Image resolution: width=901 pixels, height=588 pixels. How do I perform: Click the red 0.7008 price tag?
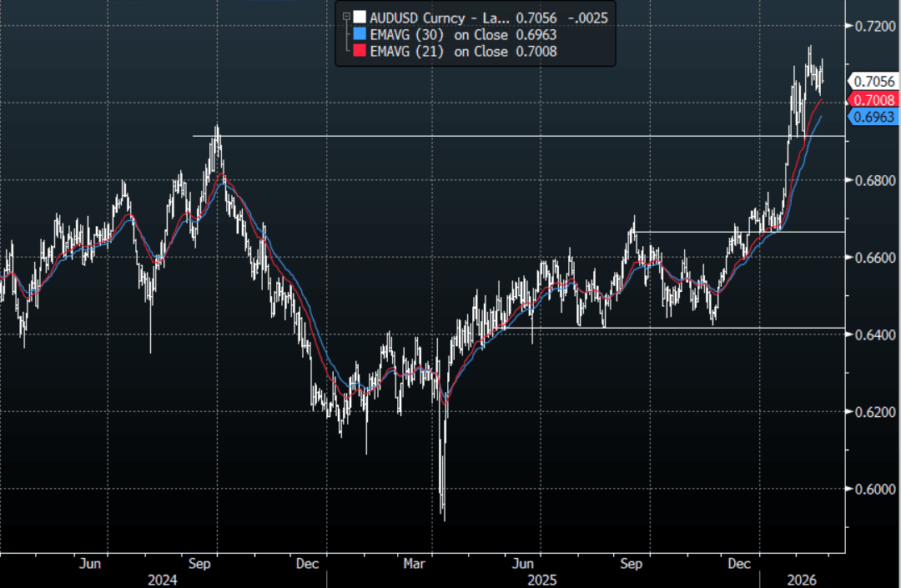[x=873, y=99]
